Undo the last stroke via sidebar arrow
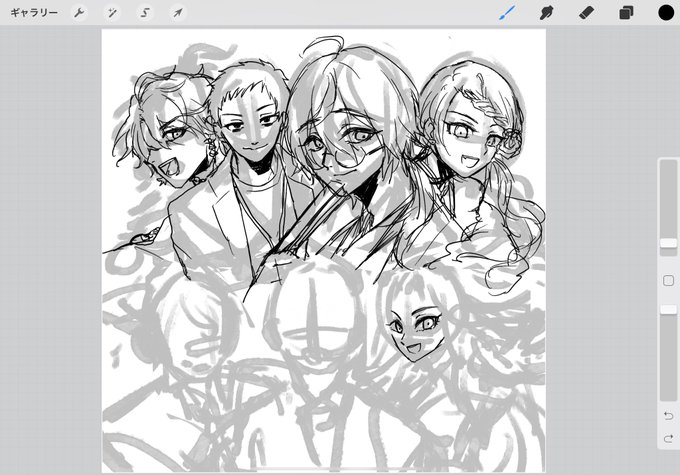 click(668, 416)
